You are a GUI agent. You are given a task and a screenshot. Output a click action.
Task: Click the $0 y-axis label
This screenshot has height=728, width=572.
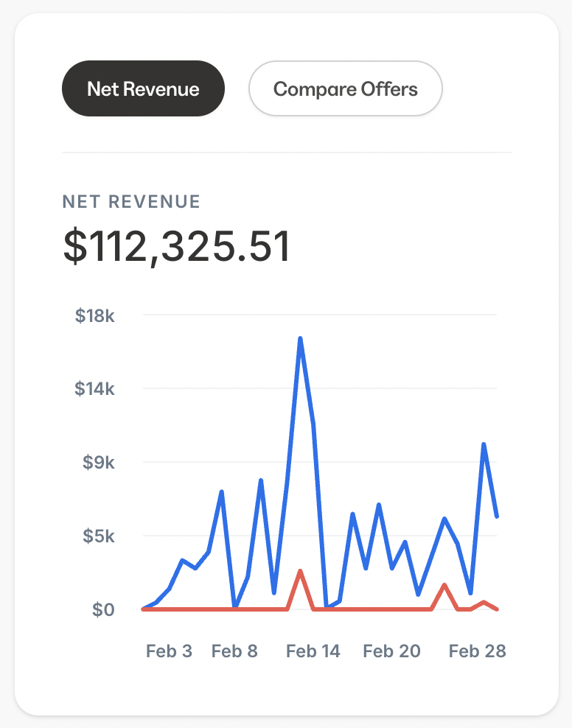[102, 609]
